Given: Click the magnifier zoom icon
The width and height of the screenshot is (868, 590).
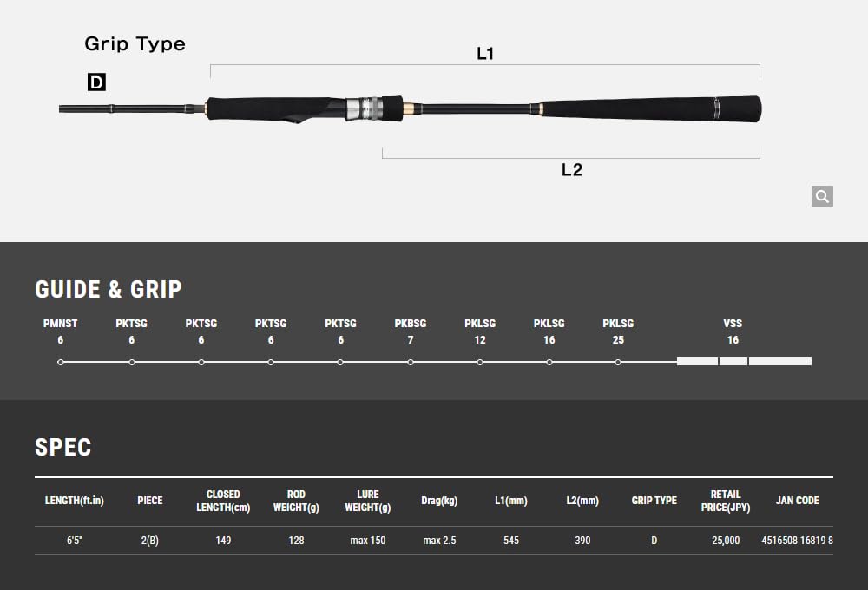Looking at the screenshot, I should pyautogui.click(x=822, y=196).
